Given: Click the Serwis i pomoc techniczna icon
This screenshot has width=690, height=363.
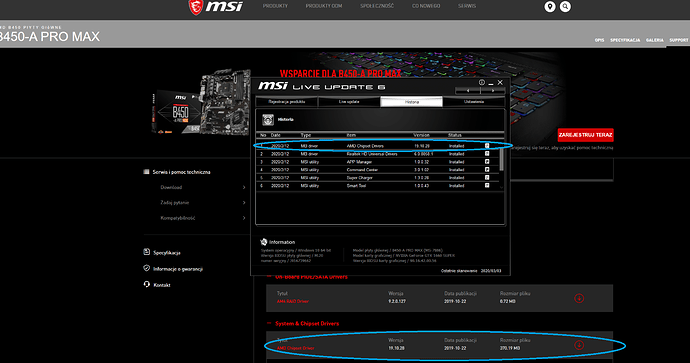Looking at the screenshot, I should coord(147,172).
